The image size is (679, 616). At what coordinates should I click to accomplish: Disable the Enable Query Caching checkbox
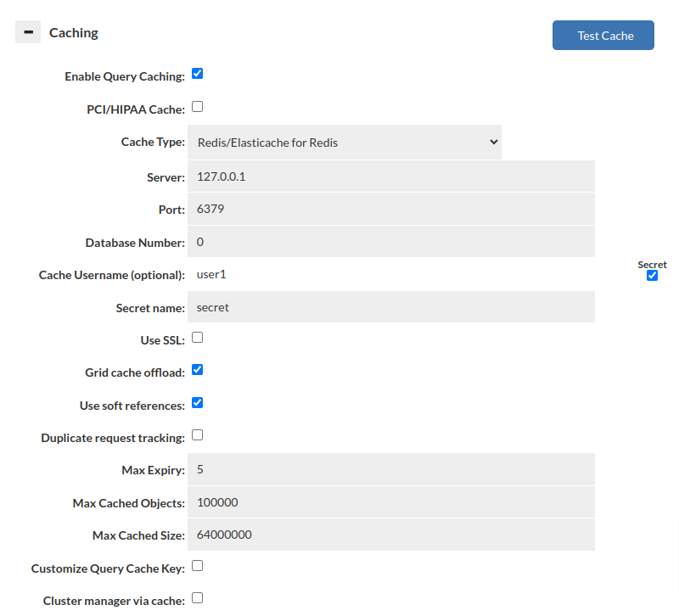(197, 74)
